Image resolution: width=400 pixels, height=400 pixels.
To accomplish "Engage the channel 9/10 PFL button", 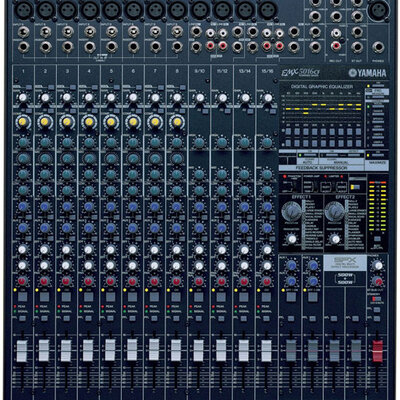I will click(x=199, y=319).
